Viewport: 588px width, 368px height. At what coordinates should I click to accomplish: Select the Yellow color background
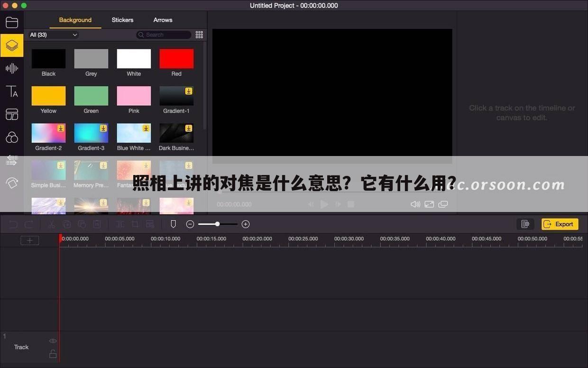click(x=48, y=96)
